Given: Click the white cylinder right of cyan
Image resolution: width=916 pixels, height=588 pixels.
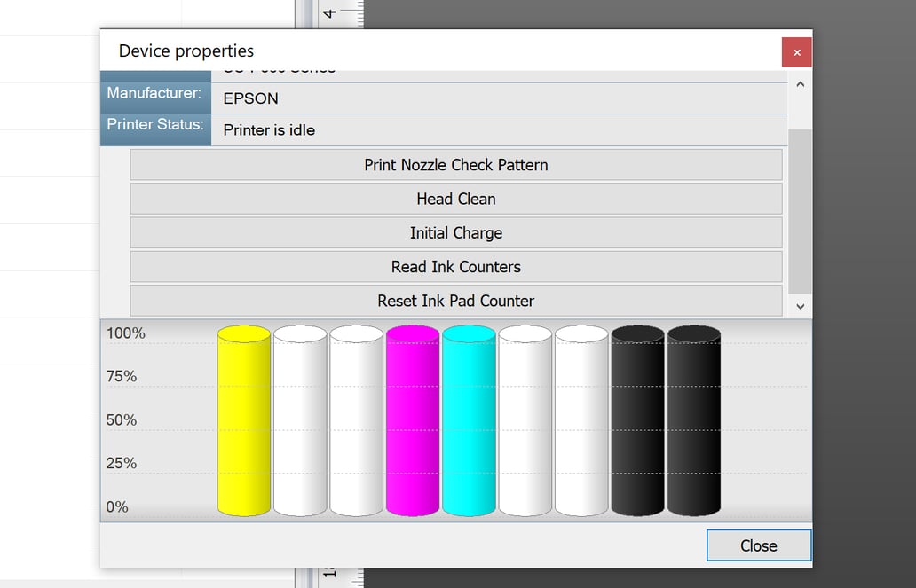Looking at the screenshot, I should click(525, 421).
